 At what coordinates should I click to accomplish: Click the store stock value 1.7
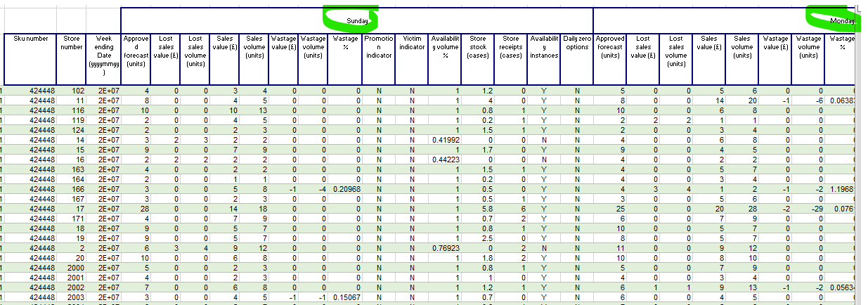478,150
